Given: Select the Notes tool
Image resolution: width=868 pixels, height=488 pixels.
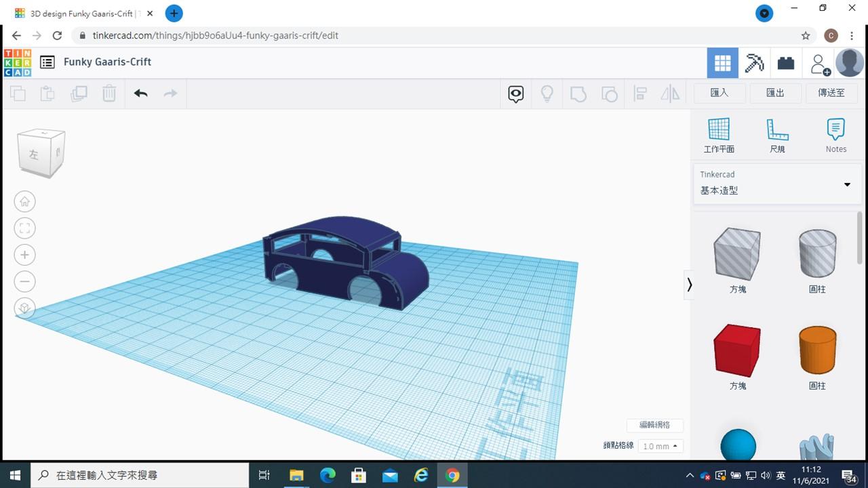Looking at the screenshot, I should point(836,135).
